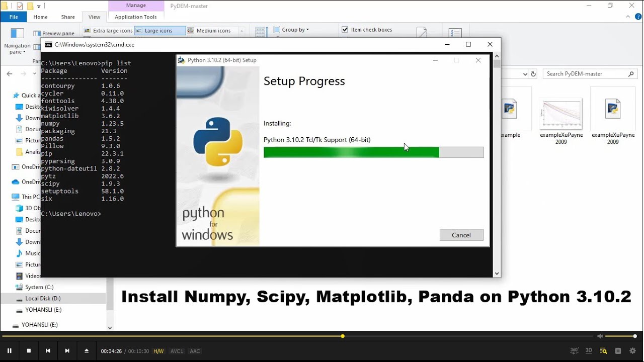
Task: Toggle the H/W hardware decoding indicator
Action: (158, 351)
